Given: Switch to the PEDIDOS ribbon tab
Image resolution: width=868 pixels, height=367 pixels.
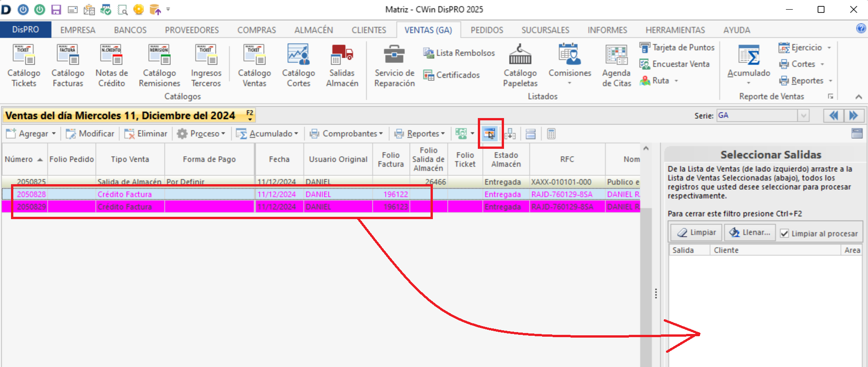Looking at the screenshot, I should click(487, 30).
